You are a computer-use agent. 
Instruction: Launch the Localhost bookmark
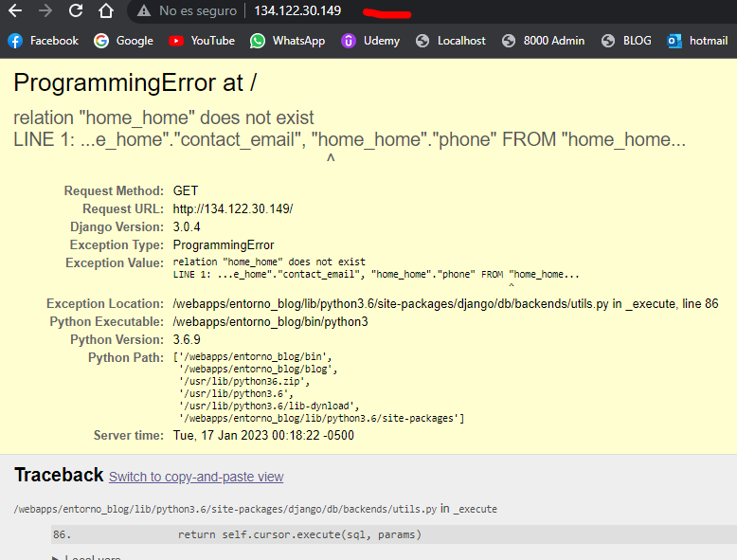pos(450,41)
